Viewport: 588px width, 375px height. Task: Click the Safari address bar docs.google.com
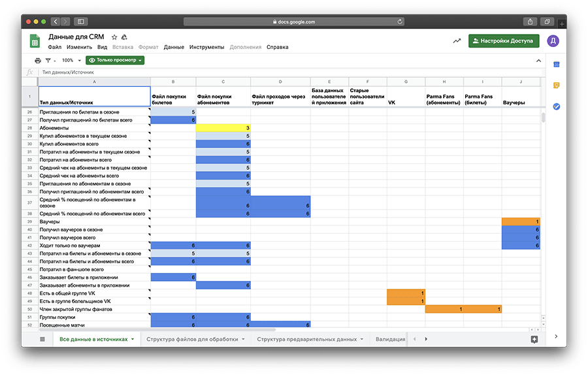tap(293, 22)
